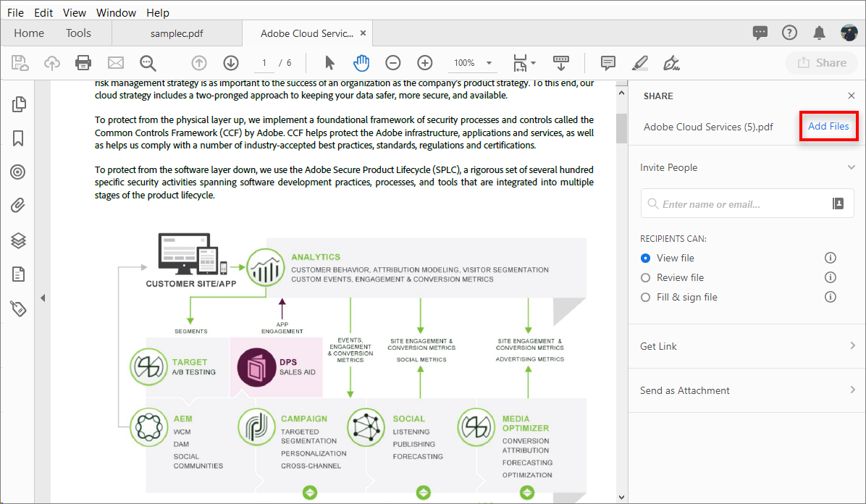The width and height of the screenshot is (866, 504).
Task: Collapse the Invite People section
Action: point(851,167)
